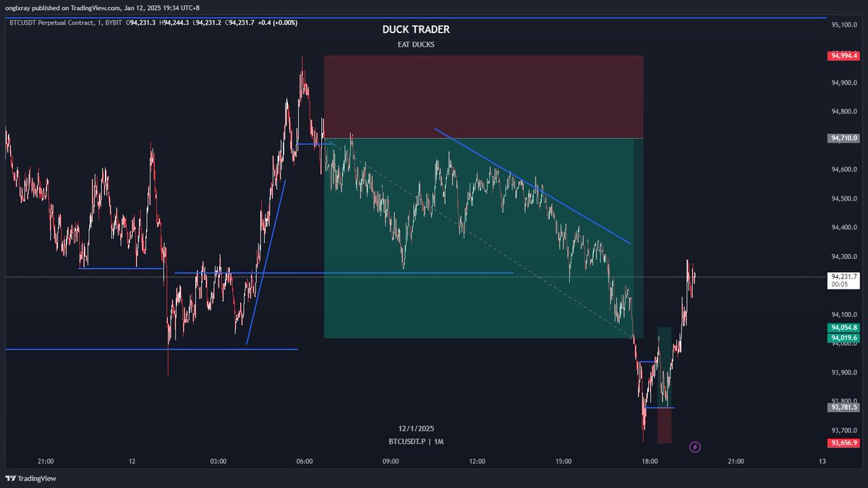
Task: Select the descending blue trendline above the candles
Action: 533,186
